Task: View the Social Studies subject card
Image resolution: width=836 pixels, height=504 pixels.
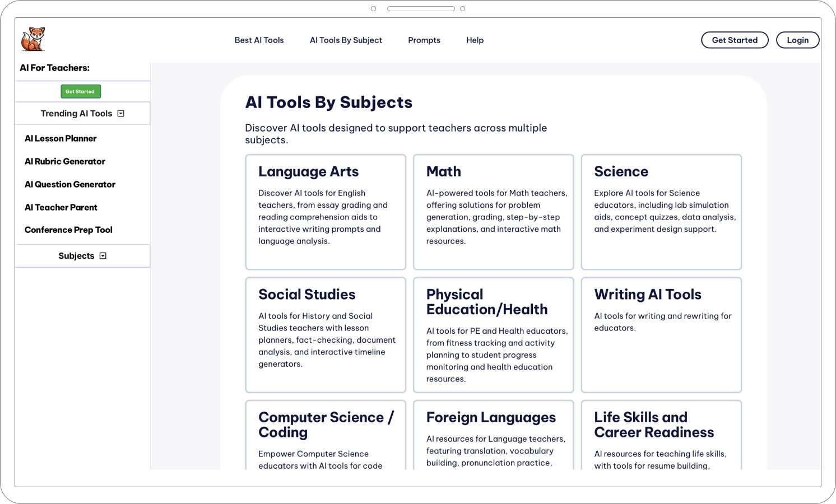Action: [325, 335]
